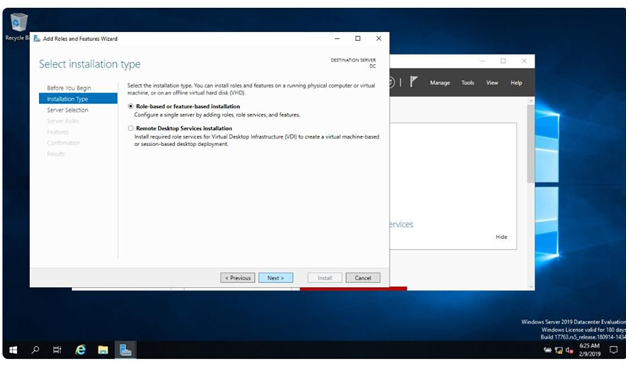This screenshot has height=365, width=628.
Task: Switch to Server Manager taskbar icon
Action: [125, 350]
